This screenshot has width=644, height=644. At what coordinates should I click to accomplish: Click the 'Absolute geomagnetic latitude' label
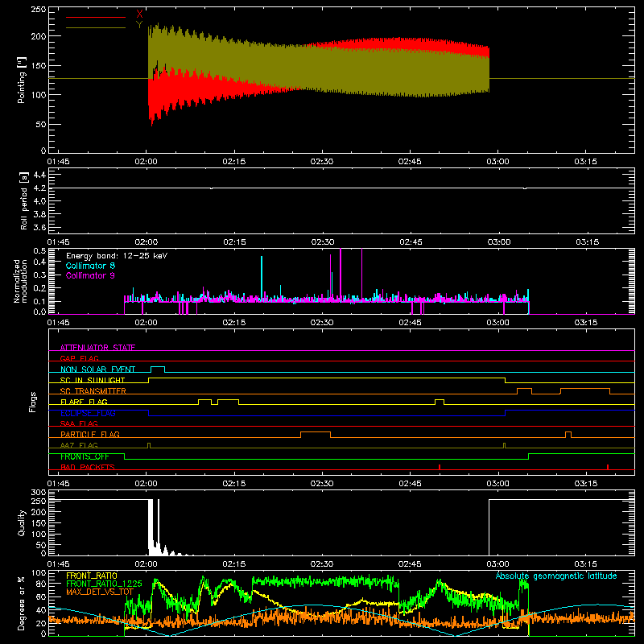pyautogui.click(x=556, y=576)
